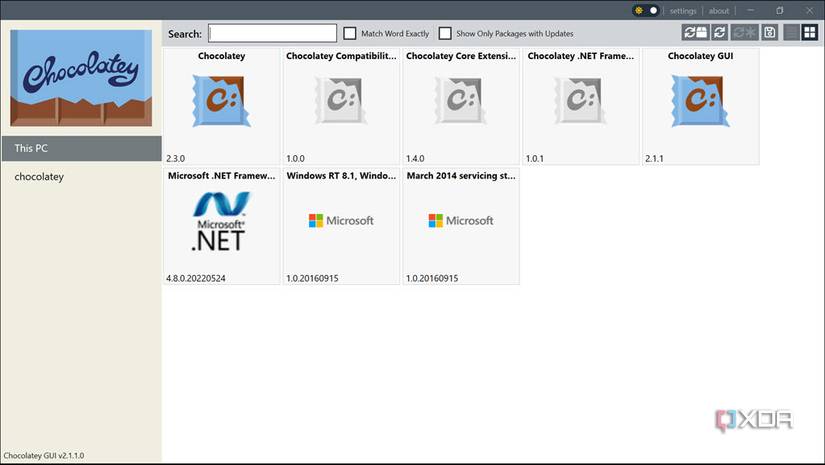The image size is (825, 465).
Task: Open the settings link in title bar
Action: (683, 11)
